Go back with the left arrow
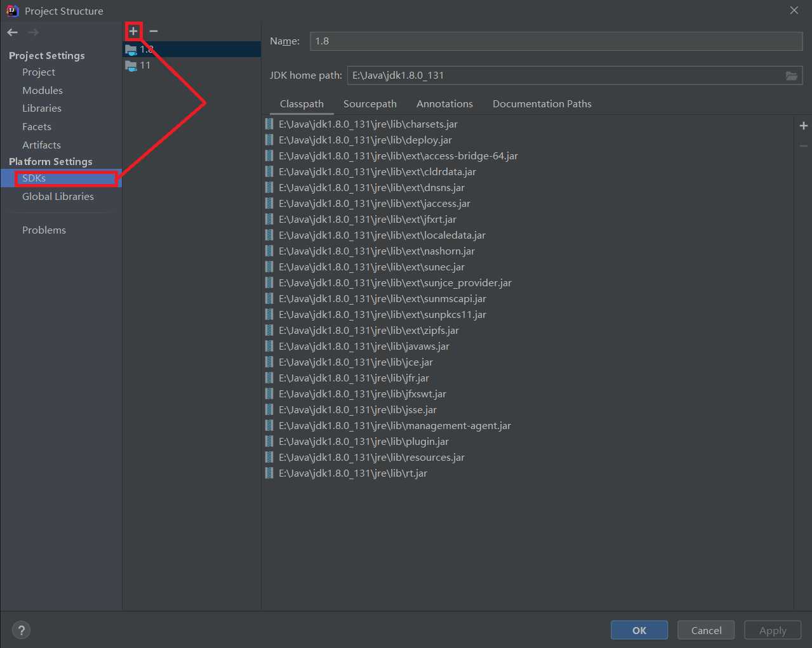 click(x=13, y=32)
